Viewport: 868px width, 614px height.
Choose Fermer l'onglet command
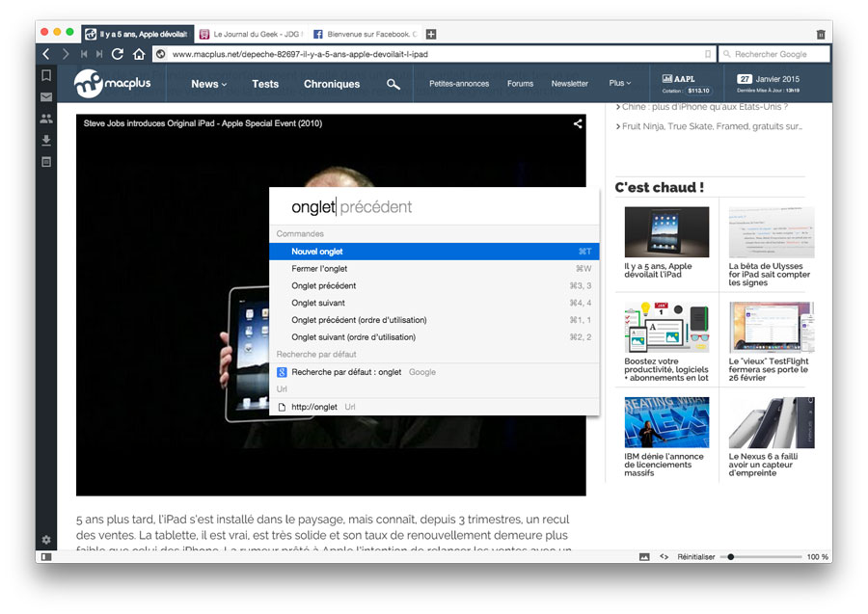[x=434, y=268]
